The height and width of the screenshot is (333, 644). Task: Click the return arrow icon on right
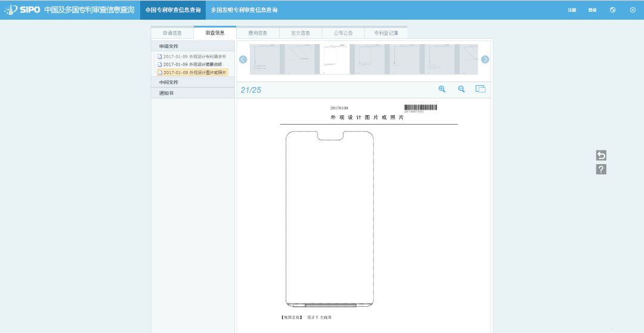pos(601,155)
